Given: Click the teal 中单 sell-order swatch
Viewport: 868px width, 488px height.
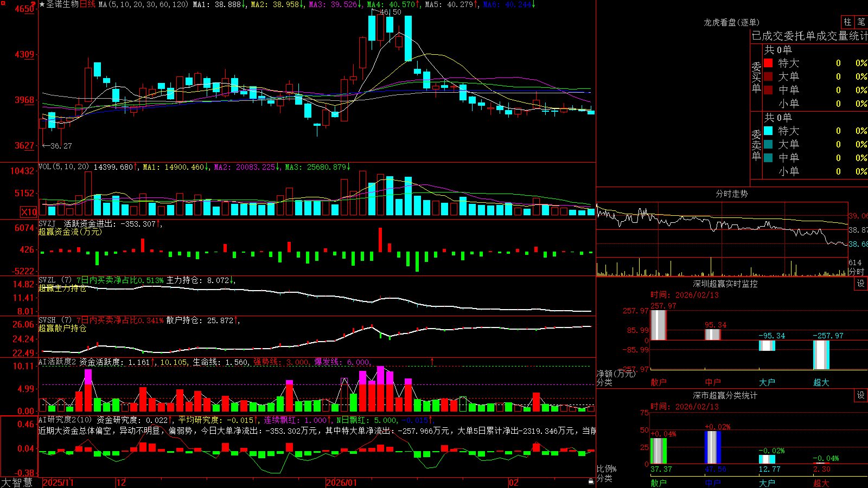Looking at the screenshot, I should (768, 158).
